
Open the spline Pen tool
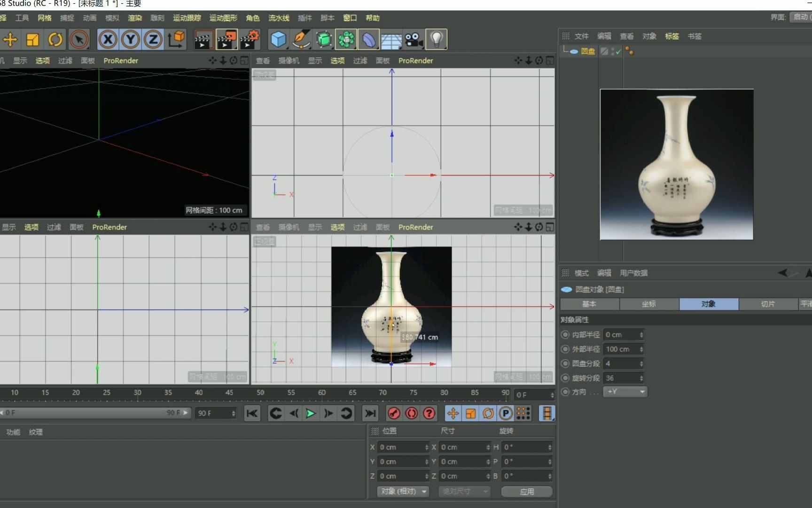pos(301,40)
